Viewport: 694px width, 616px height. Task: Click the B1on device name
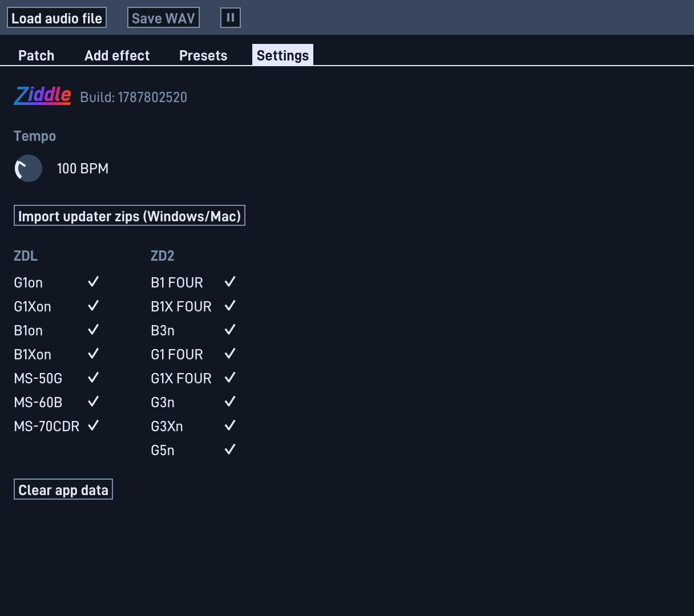point(29,330)
